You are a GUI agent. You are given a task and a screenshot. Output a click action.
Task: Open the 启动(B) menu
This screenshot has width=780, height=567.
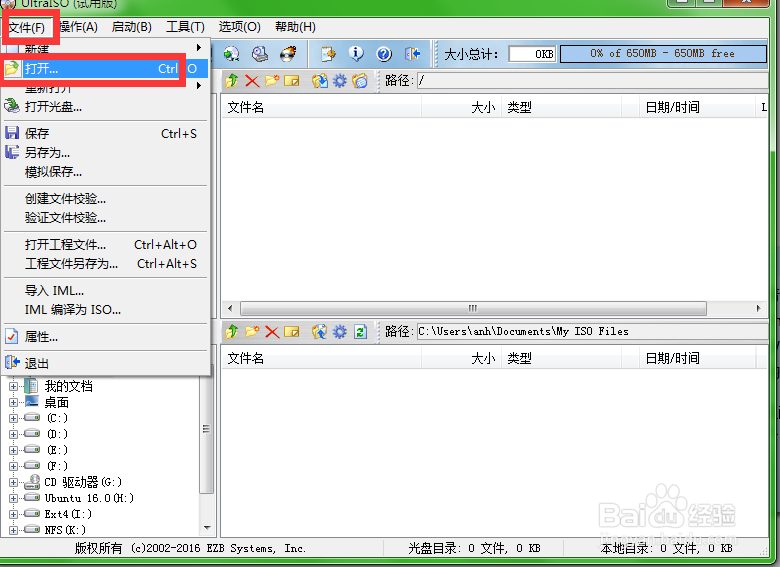pos(132,27)
